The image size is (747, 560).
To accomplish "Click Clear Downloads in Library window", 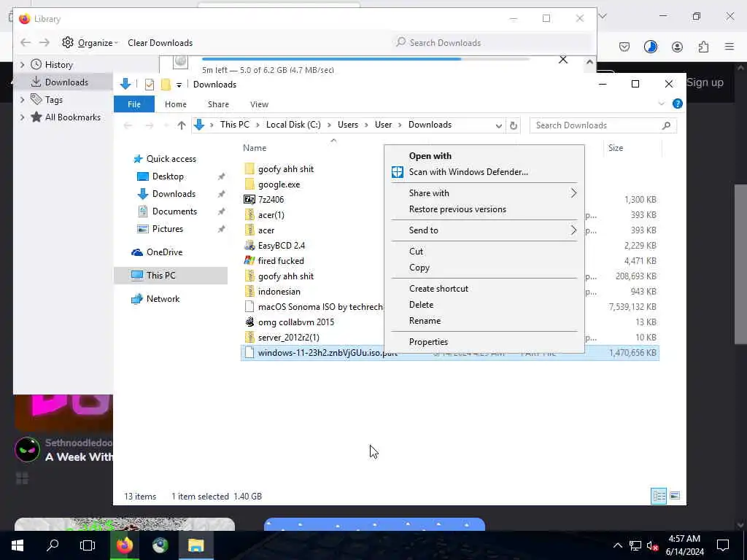I will pyautogui.click(x=160, y=43).
